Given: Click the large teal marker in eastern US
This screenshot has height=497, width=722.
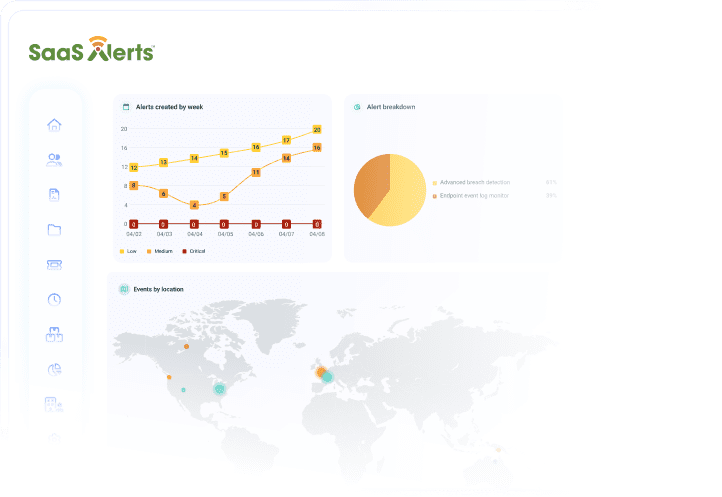Looking at the screenshot, I should point(220,389).
